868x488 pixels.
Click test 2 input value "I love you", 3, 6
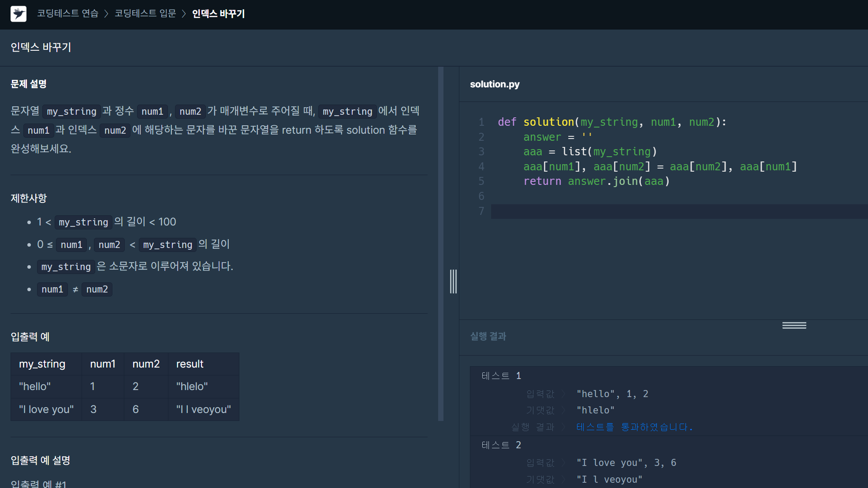click(626, 463)
